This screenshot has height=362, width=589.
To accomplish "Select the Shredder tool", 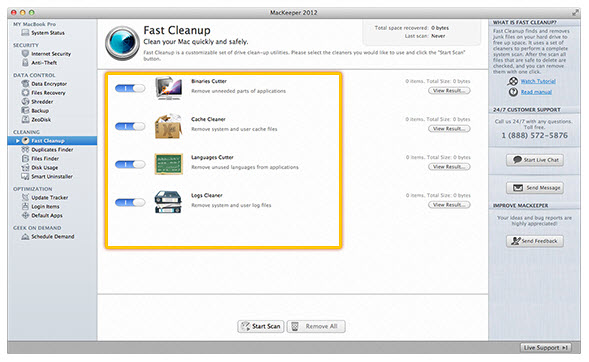I will [38, 102].
